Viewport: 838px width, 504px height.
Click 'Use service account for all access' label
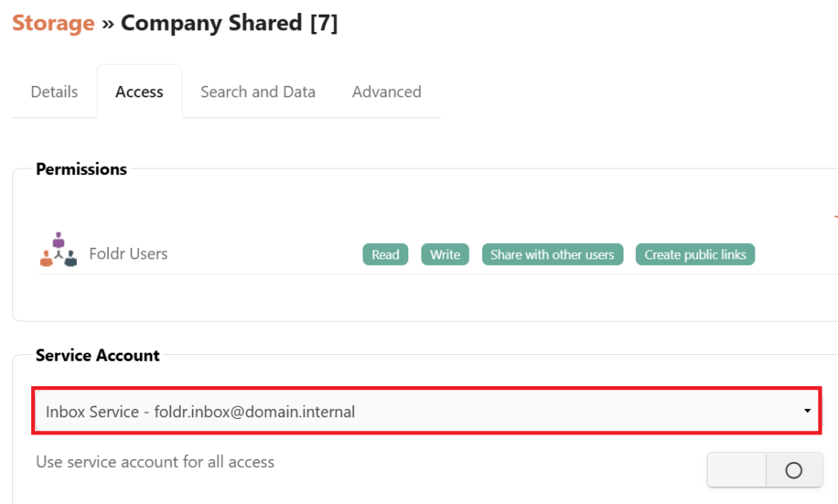coord(155,462)
